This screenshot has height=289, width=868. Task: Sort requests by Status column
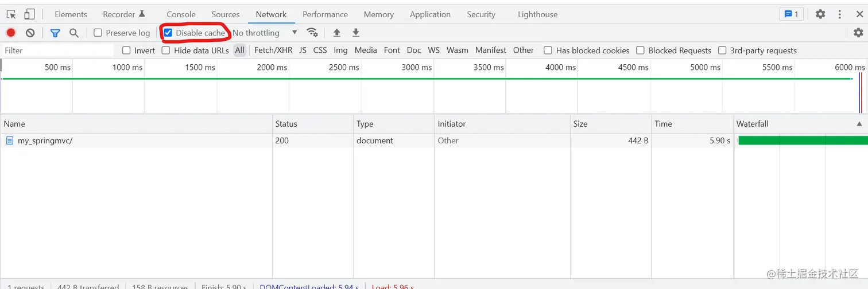pyautogui.click(x=313, y=124)
